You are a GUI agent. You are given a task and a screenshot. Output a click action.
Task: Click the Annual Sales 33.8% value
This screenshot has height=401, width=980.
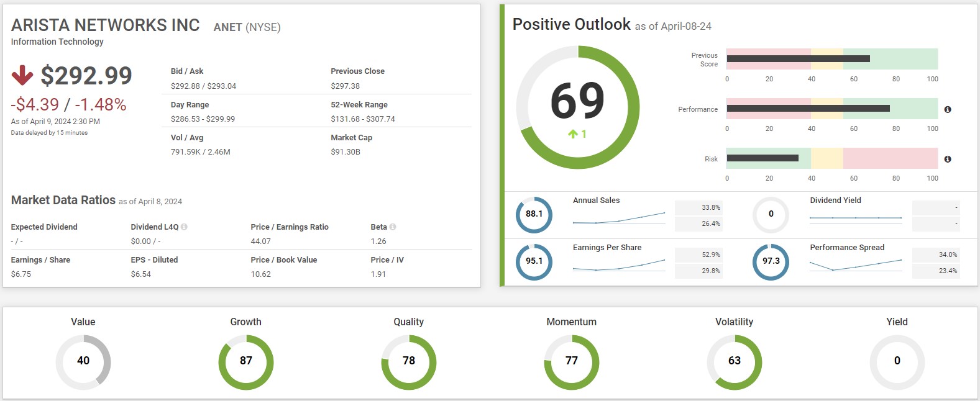pyautogui.click(x=711, y=207)
